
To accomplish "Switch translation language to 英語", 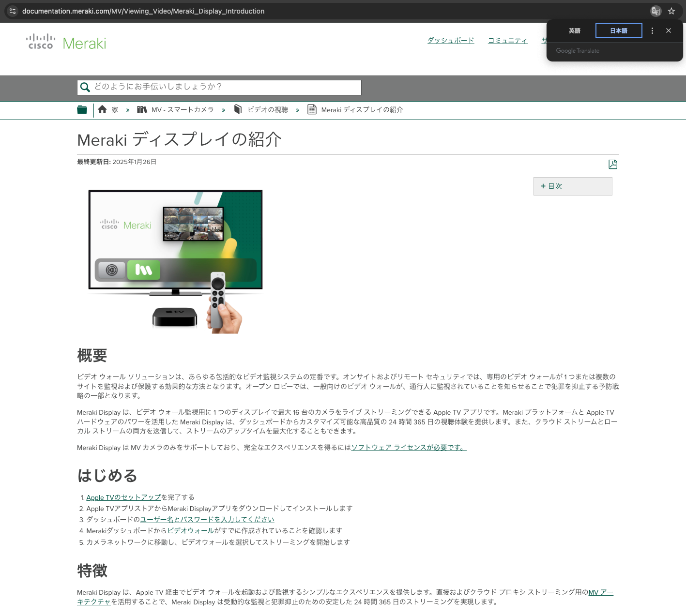I will [x=574, y=30].
